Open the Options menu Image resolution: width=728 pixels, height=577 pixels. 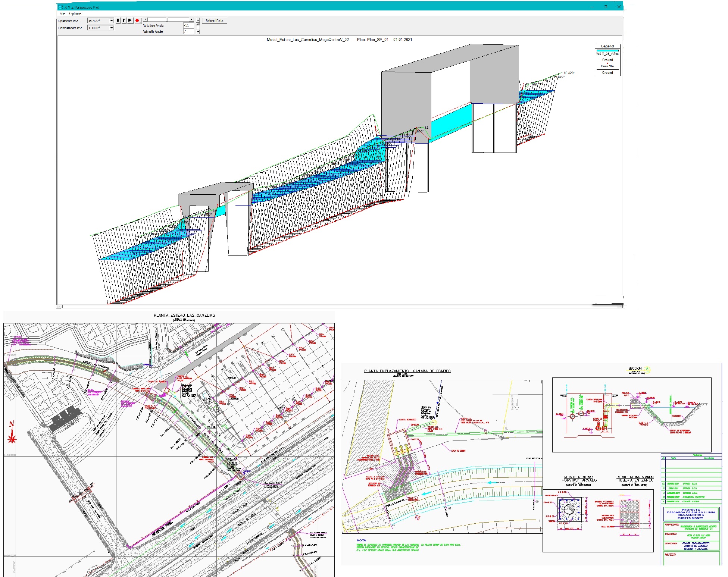coord(75,13)
